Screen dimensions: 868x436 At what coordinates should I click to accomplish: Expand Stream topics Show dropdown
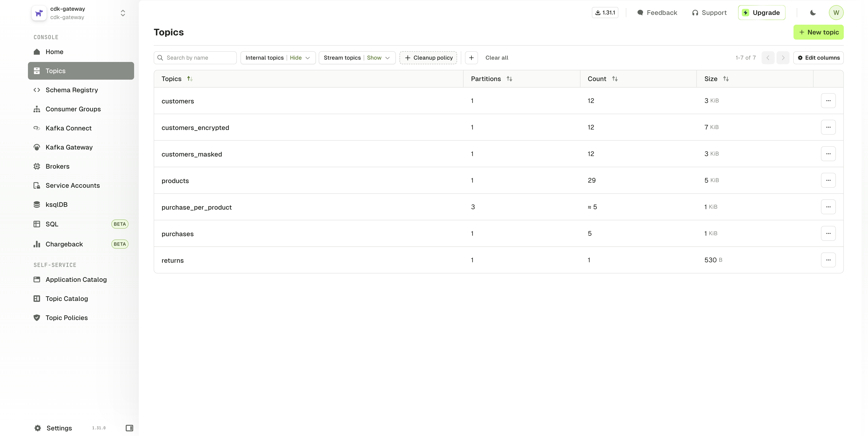pyautogui.click(x=357, y=58)
